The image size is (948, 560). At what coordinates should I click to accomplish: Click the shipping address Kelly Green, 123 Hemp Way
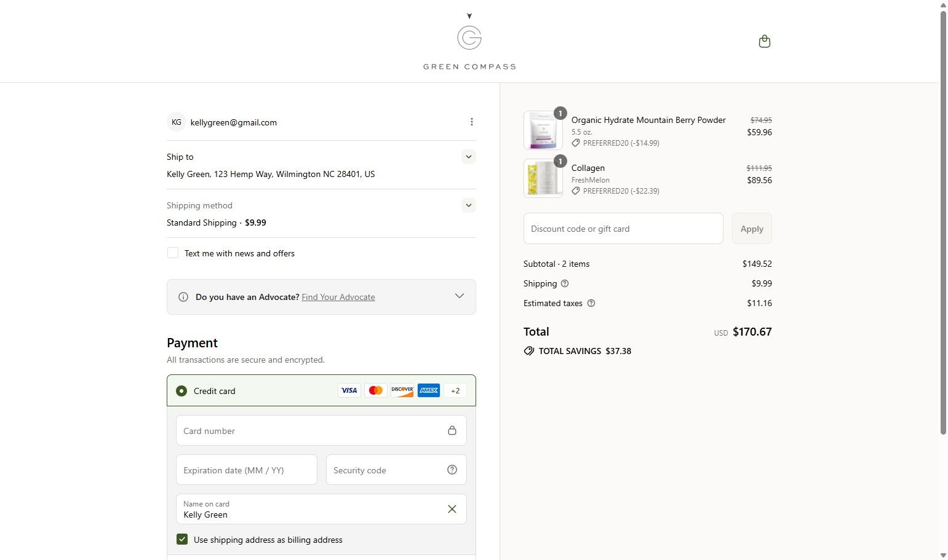coord(271,174)
